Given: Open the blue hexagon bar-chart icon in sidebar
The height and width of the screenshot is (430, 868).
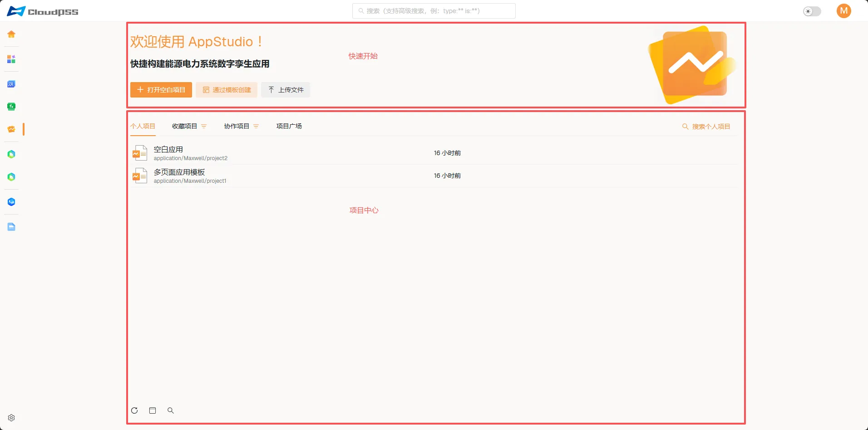Looking at the screenshot, I should tap(11, 202).
